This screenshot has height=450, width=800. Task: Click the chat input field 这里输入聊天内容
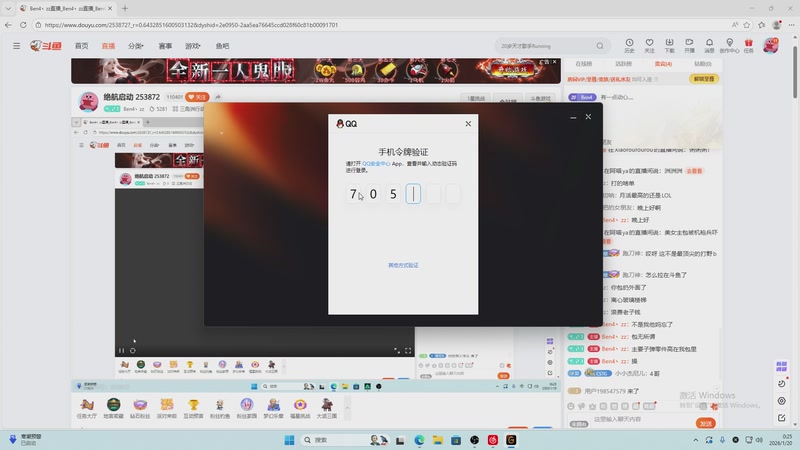(x=640, y=419)
